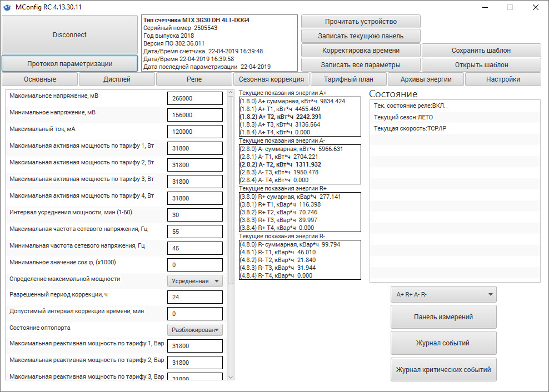The height and width of the screenshot is (392, 549).
Task: Click Сохранить шаблон button
Action: pos(481,51)
